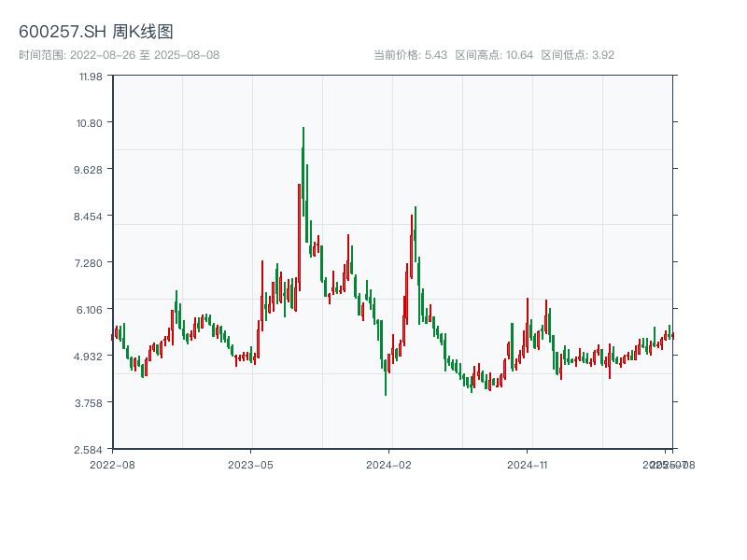Click the x-axis label 2024-11
The height and width of the screenshot is (560, 747).
pos(527,465)
